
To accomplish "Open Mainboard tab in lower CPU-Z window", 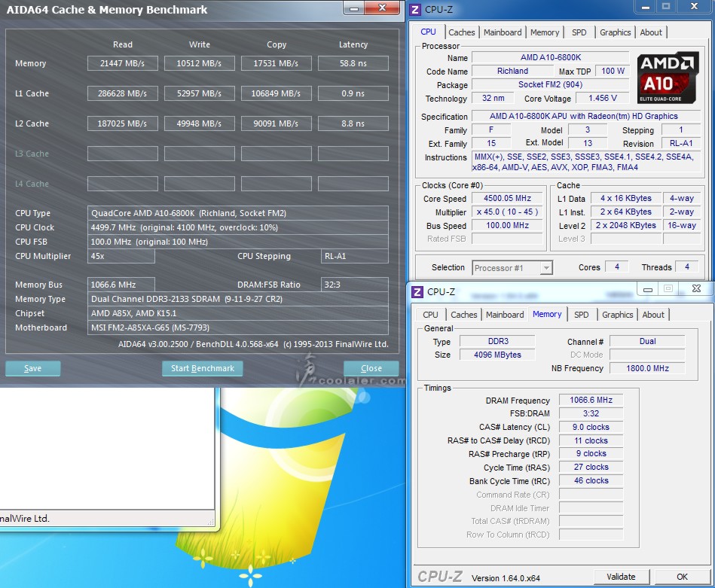I will [505, 315].
